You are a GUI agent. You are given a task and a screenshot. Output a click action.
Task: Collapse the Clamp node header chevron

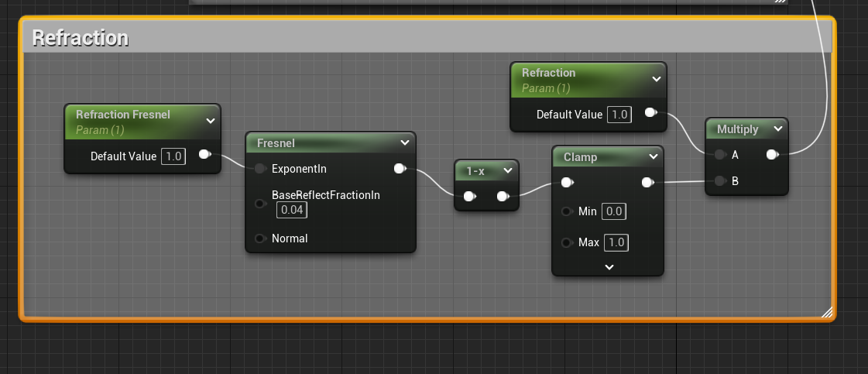654,157
